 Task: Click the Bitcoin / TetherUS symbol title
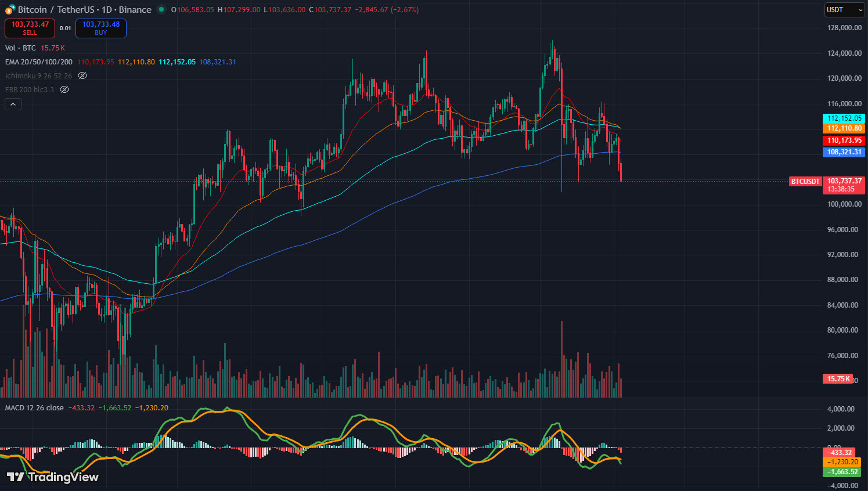coord(84,10)
